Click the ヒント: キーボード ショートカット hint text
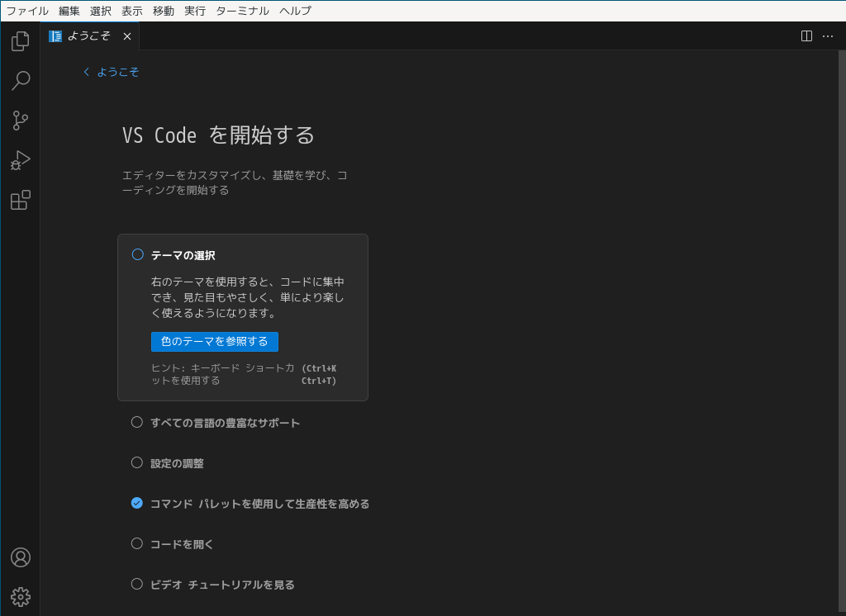Image resolution: width=846 pixels, height=616 pixels. pyautogui.click(x=222, y=374)
